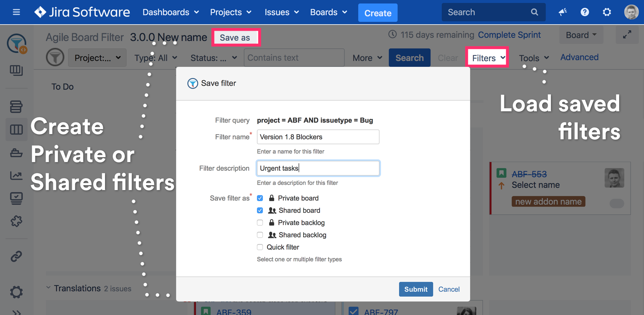The height and width of the screenshot is (315, 644).
Task: Expand the Filters dropdown
Action: [x=488, y=58]
